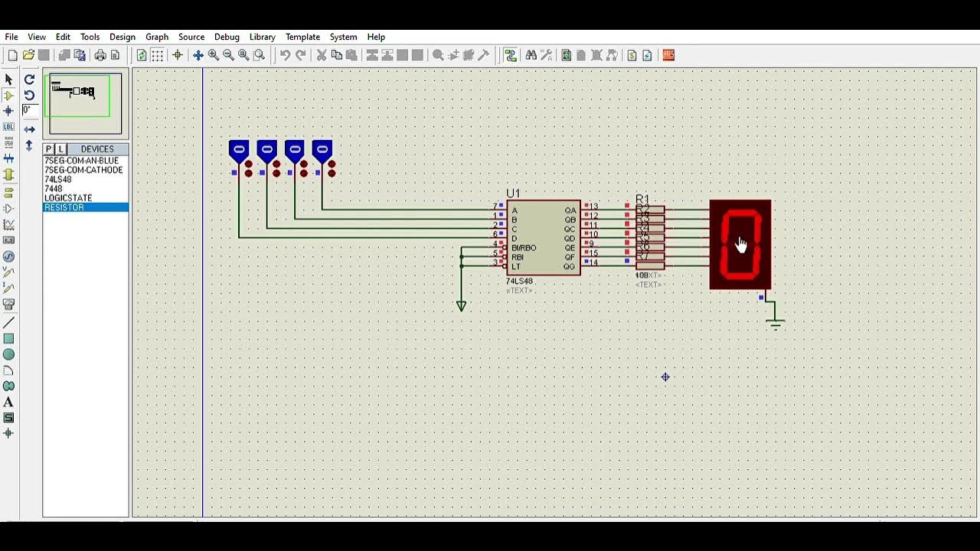The height and width of the screenshot is (551, 980).
Task: Rotate the part anti-clockwise
Action: coord(29,96)
